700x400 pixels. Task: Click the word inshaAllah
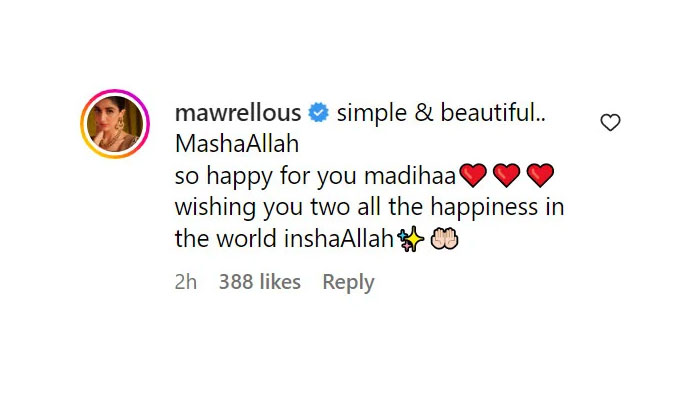[339, 239]
